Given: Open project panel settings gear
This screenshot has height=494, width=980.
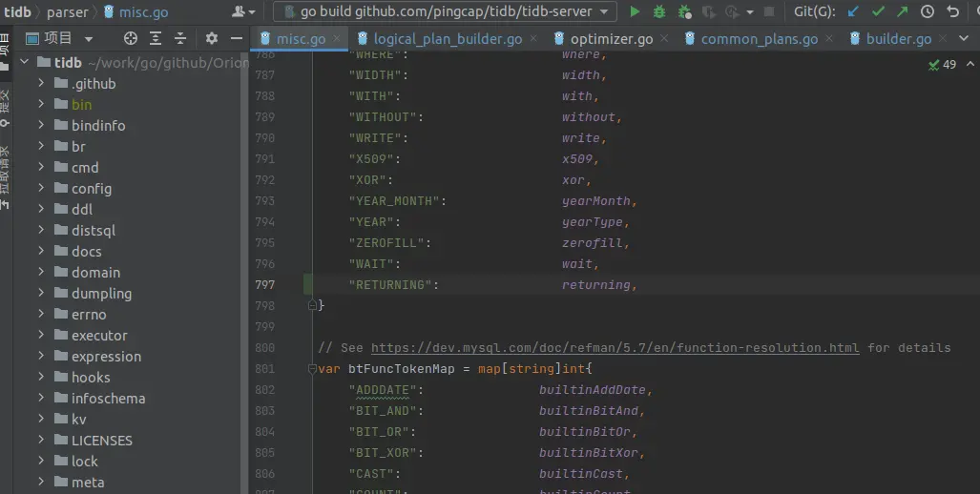Looking at the screenshot, I should coord(212,39).
